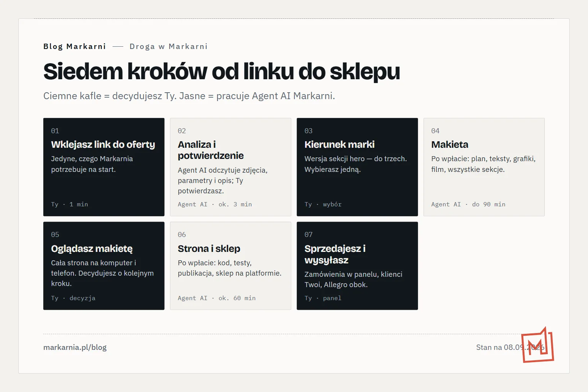588x392 pixels.
Task: Click the text Agent AI · ok. 60 min
Action: tap(217, 298)
